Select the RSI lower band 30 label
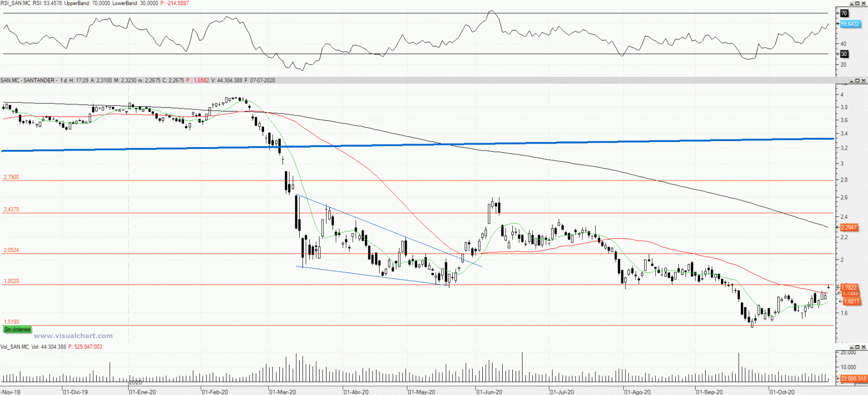 pyautogui.click(x=844, y=54)
